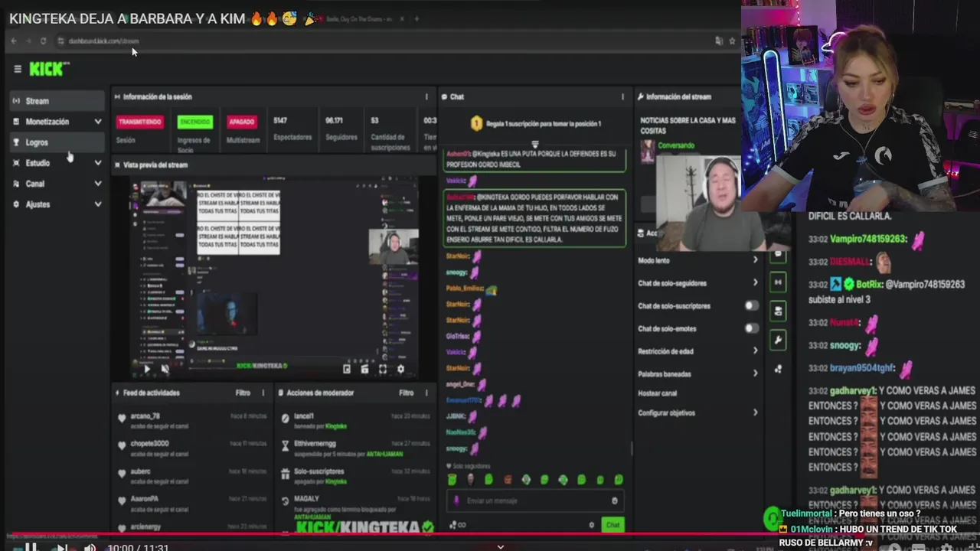The width and height of the screenshot is (980, 551).
Task: Open the hamburger menu beside the Kick logo
Action: coord(17,69)
